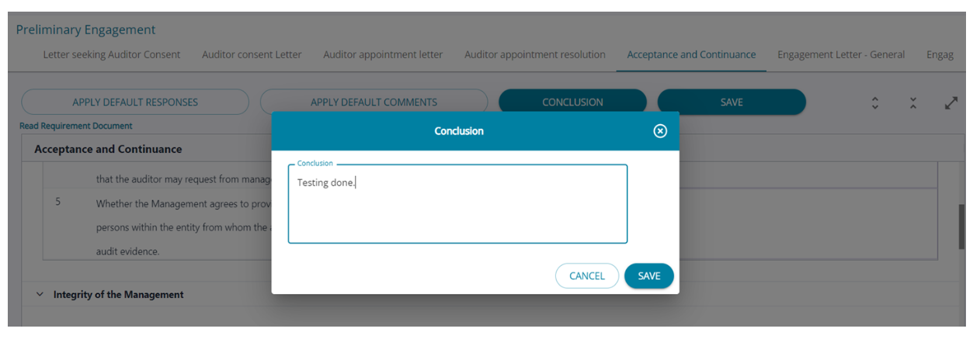Click the expand-all rows chevron icon
Viewport: 980px width, 339px height.
(875, 102)
